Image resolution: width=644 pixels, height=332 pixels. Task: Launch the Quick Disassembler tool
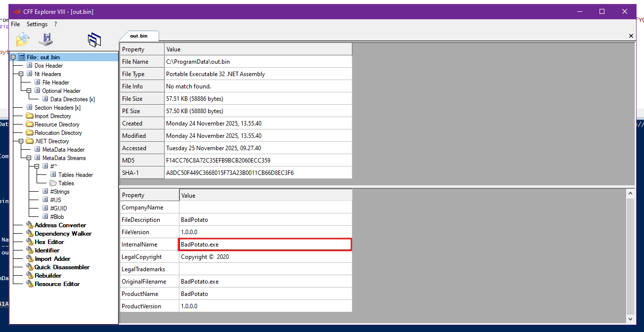coord(62,267)
